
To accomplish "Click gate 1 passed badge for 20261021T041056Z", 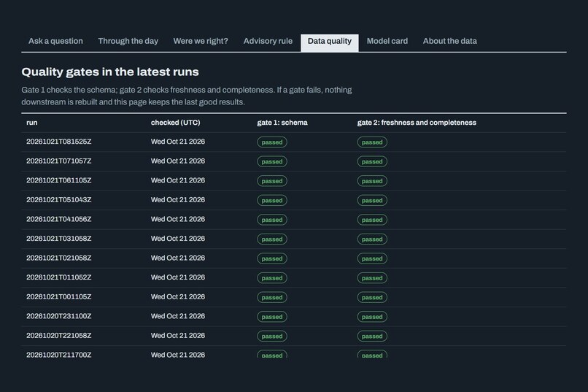I will pos(272,220).
